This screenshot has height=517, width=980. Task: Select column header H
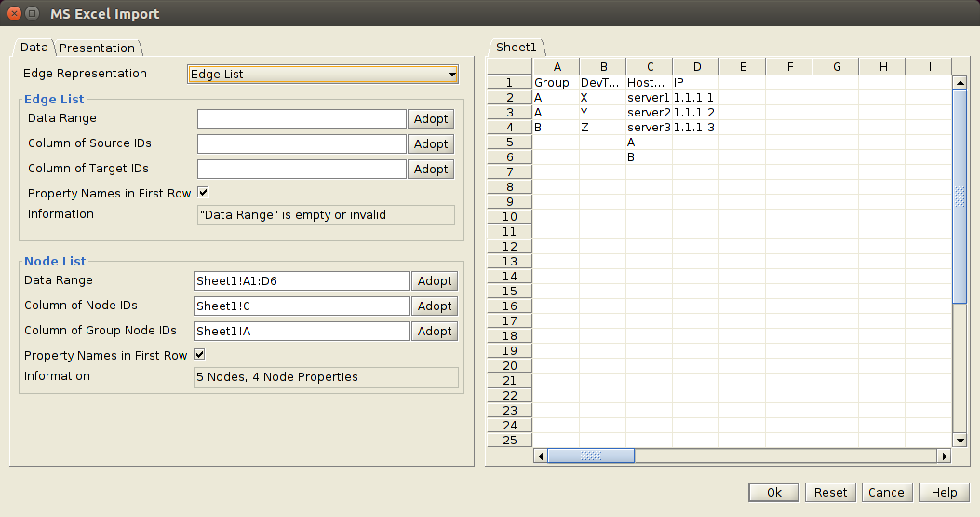[882, 67]
